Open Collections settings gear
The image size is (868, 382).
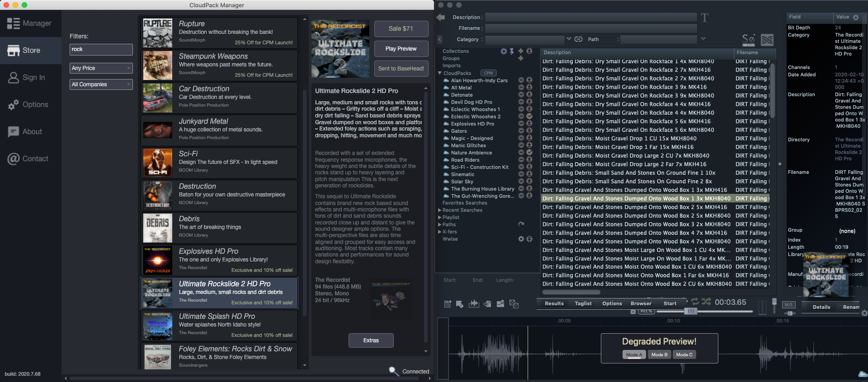coord(504,51)
